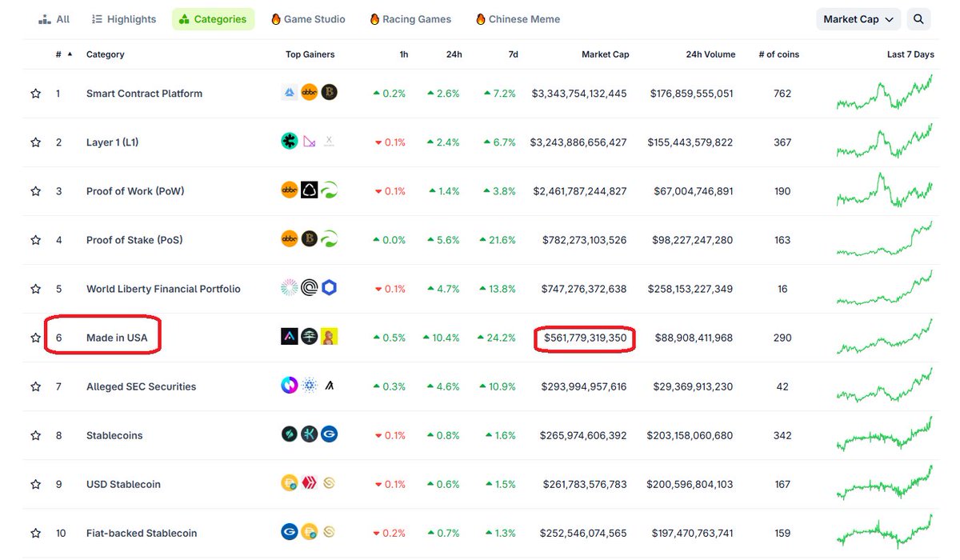Click third top gainer icon in Proof of Work row
Viewport: 960px width, 560px height.
point(329,190)
